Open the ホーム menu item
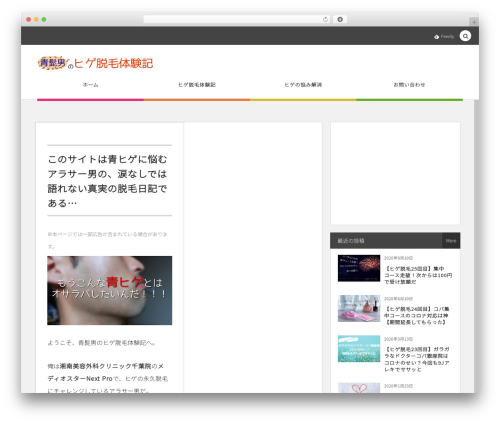The height and width of the screenshot is (423, 500). click(90, 85)
